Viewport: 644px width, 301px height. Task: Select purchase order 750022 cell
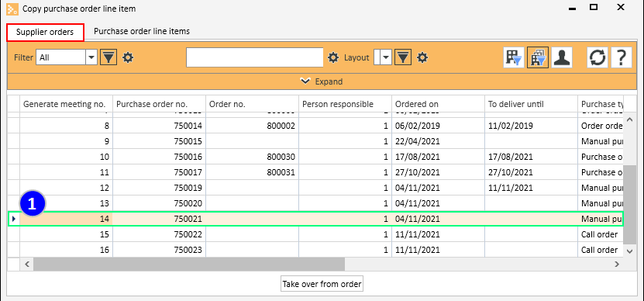click(159, 234)
